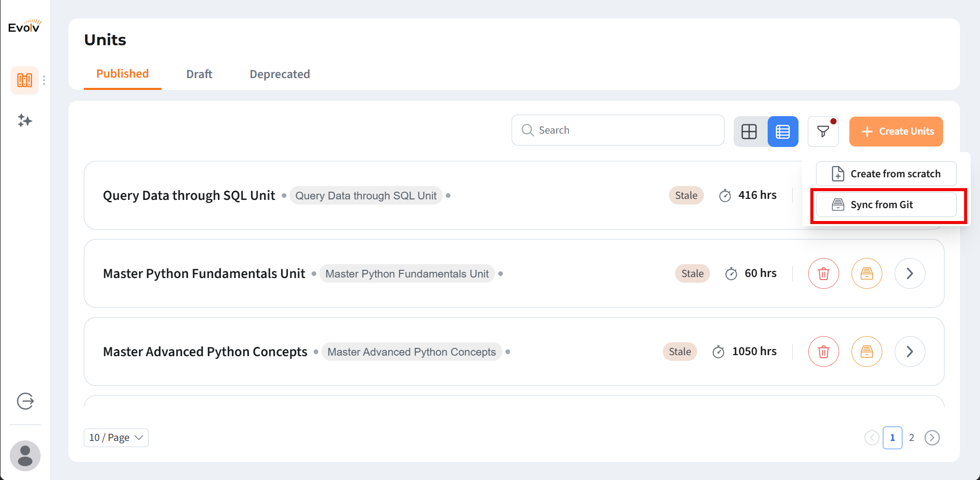Image resolution: width=980 pixels, height=480 pixels.
Task: Click the Create Units button
Action: point(896,132)
